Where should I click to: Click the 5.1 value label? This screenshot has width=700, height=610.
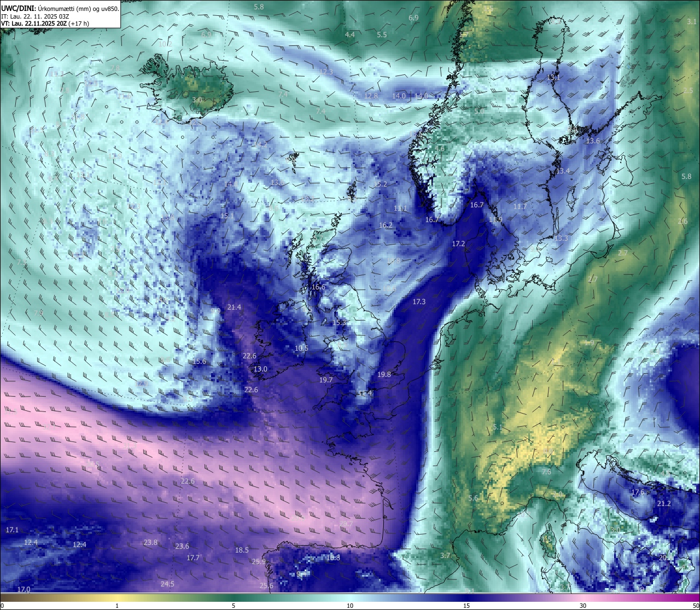498,427
